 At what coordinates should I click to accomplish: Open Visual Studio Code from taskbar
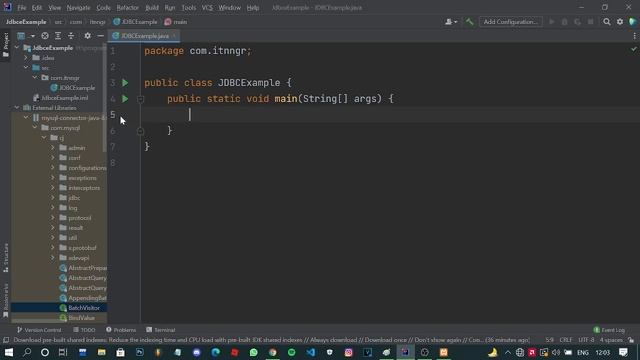coord(311,352)
